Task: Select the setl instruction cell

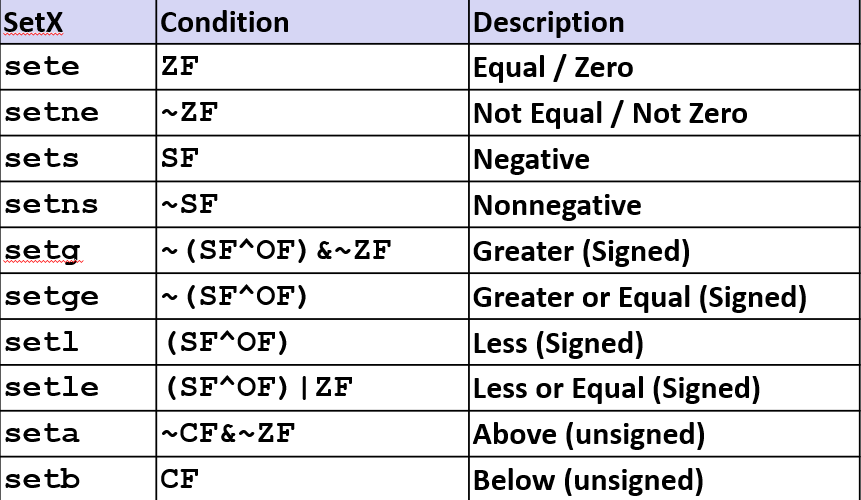Action: point(42,343)
